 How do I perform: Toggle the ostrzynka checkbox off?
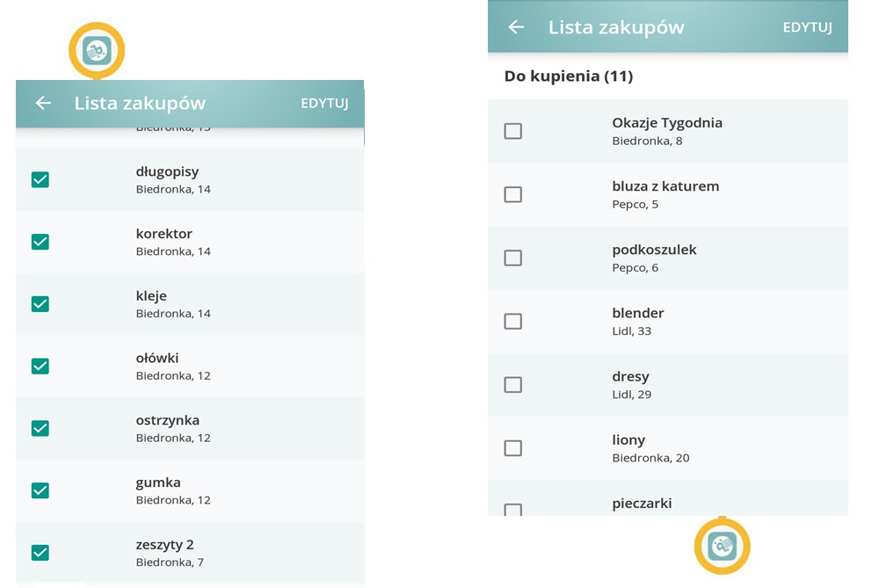[40, 428]
